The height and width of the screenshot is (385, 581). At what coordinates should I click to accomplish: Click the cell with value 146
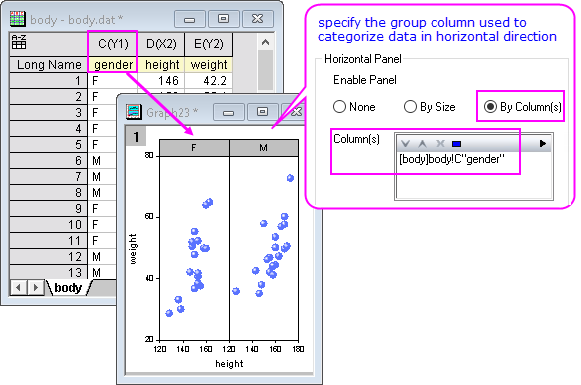(x=161, y=80)
